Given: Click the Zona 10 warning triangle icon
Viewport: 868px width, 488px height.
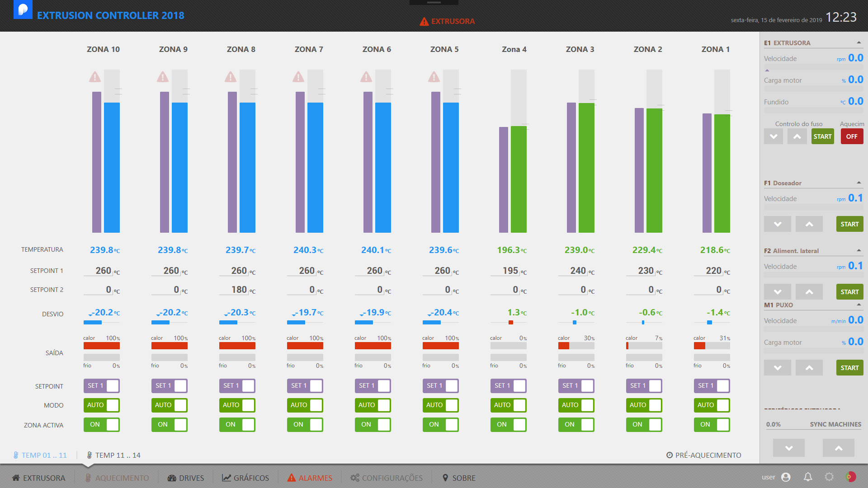Looking at the screenshot, I should (94, 77).
